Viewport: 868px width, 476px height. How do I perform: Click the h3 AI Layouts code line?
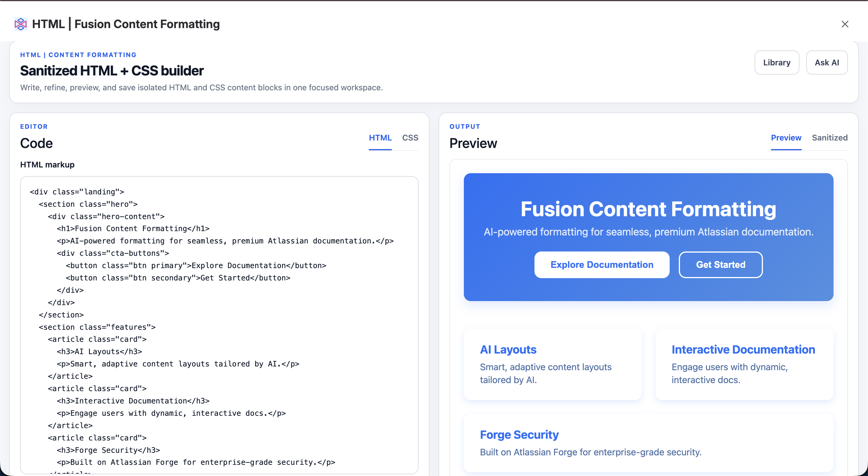point(99,352)
